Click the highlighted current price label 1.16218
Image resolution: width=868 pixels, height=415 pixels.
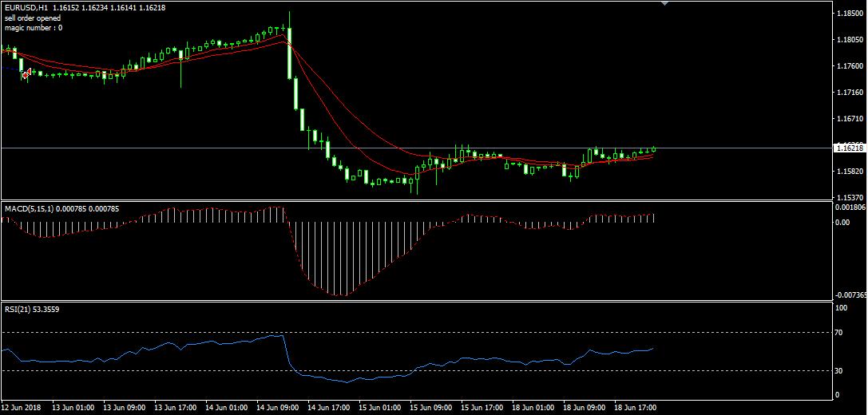[x=848, y=148]
